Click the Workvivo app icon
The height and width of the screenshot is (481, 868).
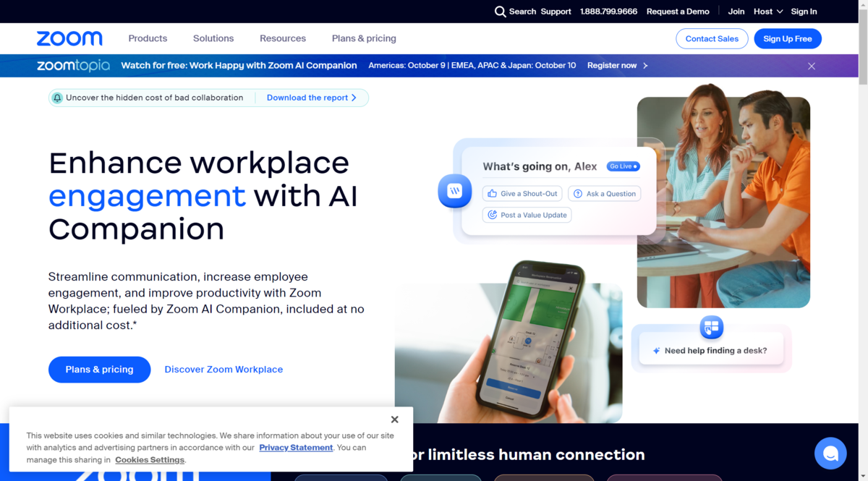point(455,191)
